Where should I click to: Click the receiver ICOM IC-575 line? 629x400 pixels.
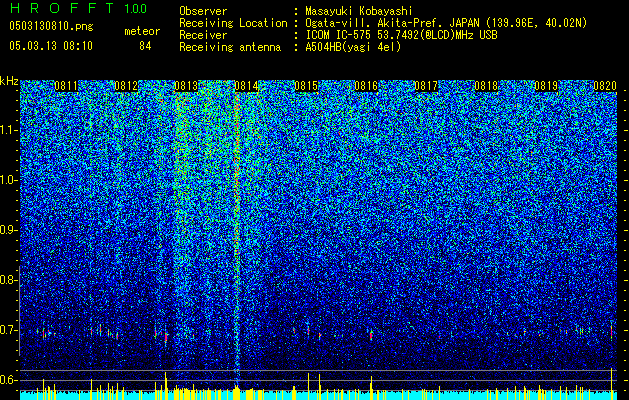pyautogui.click(x=401, y=35)
